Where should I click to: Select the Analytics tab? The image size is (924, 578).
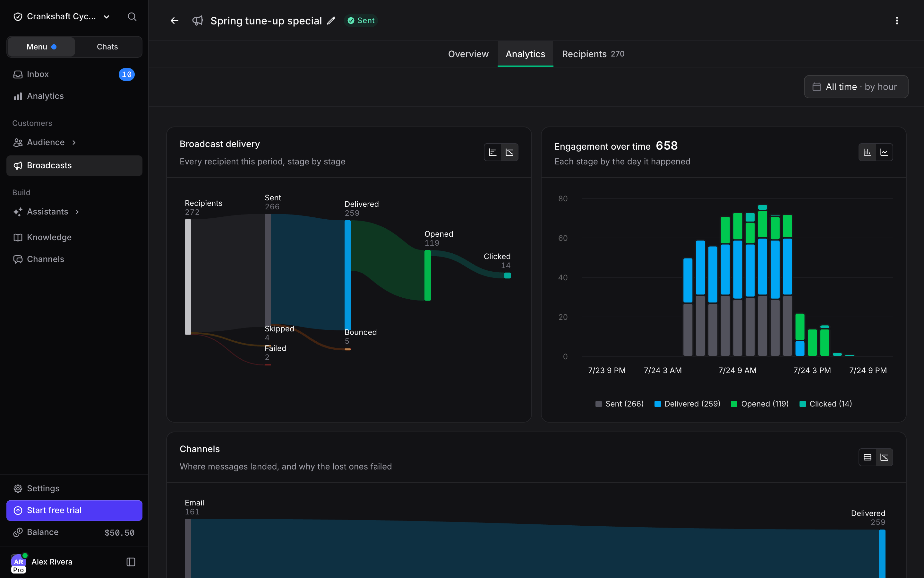(x=526, y=54)
